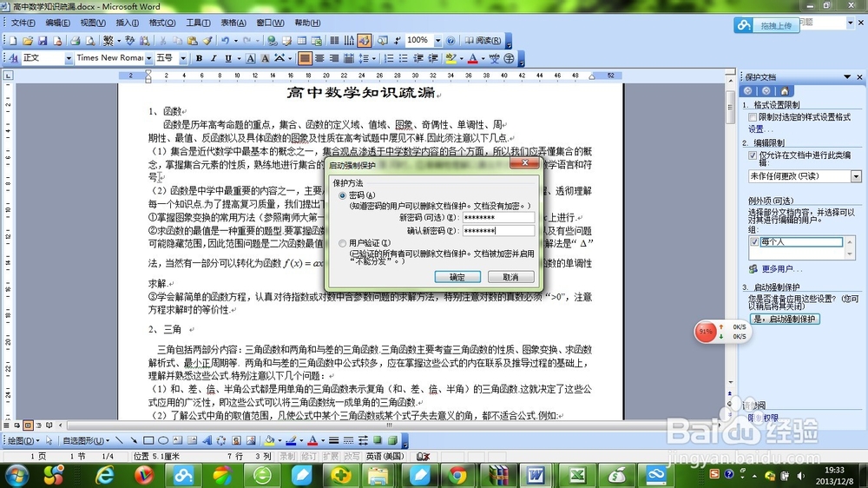This screenshot has height=488, width=868.
Task: Select the Arrow drawing tool
Action: tap(134, 440)
